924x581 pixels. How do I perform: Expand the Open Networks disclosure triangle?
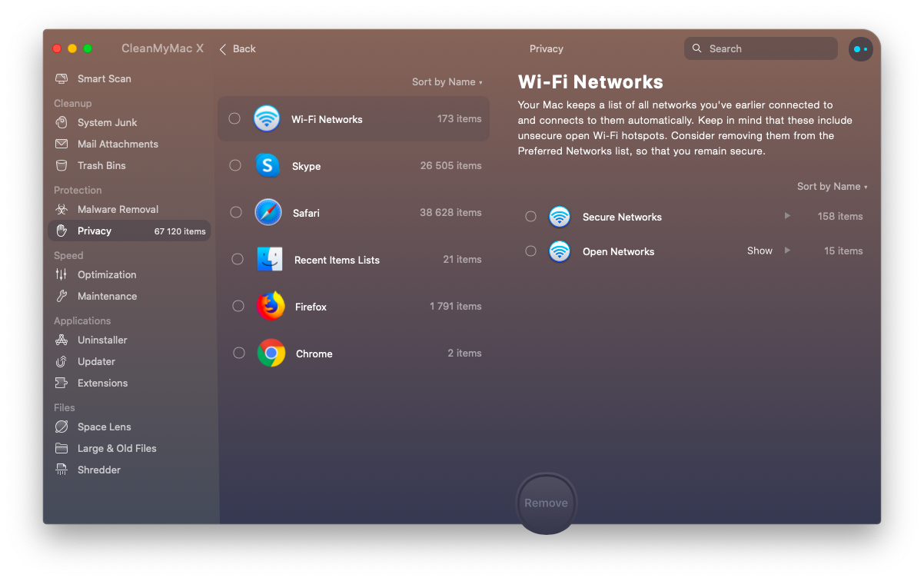coord(787,251)
